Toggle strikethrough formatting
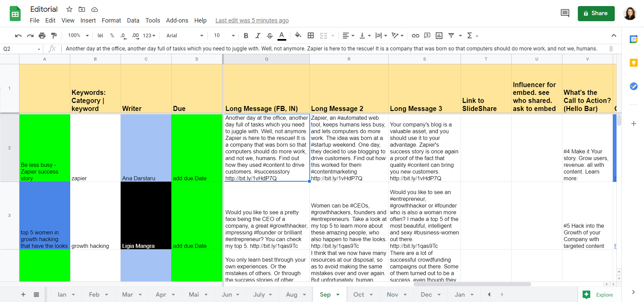This screenshot has height=302, width=644. pyautogui.click(x=270, y=36)
